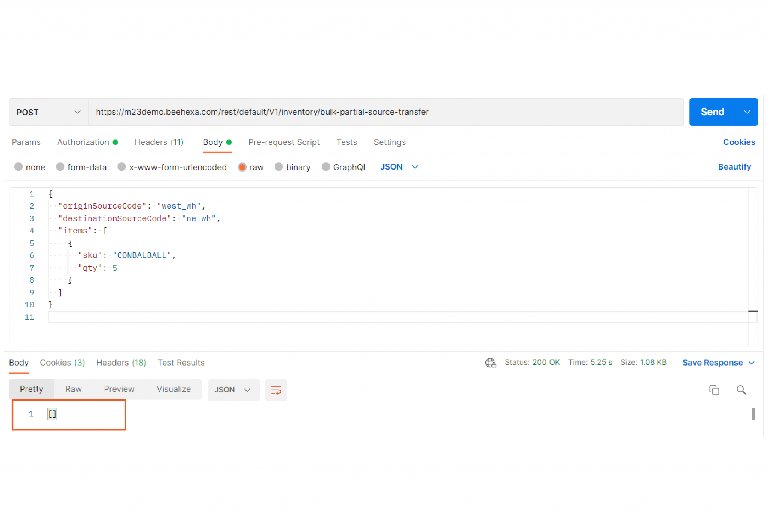The image size is (769, 532).
Task: Toggle the none body format option
Action: tap(18, 167)
